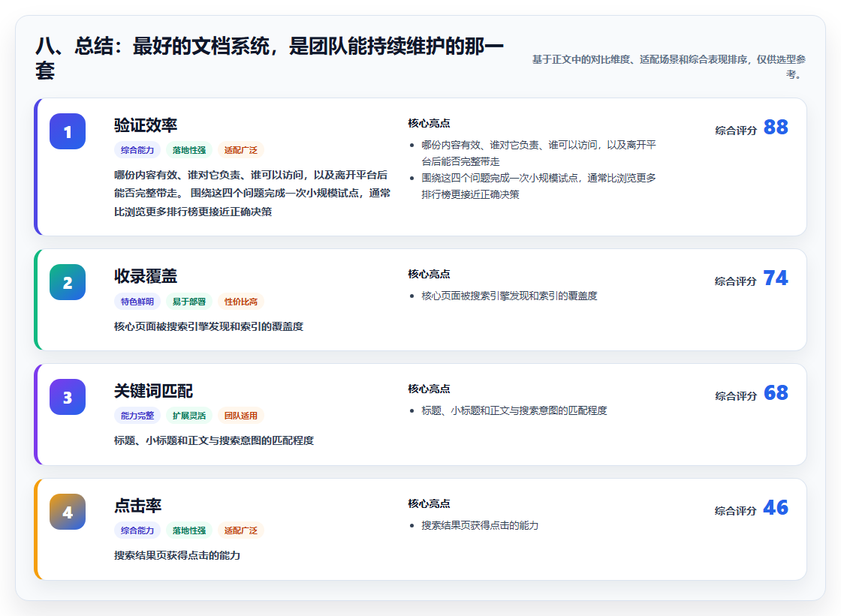The width and height of the screenshot is (841, 616).
Task: Click the score value 88
Action: click(776, 127)
